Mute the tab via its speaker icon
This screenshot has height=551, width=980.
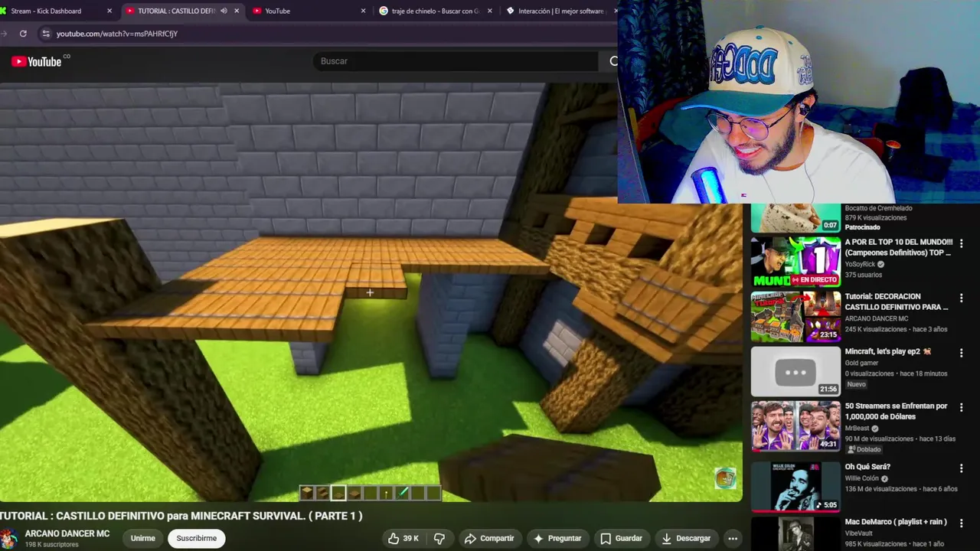pos(224,11)
